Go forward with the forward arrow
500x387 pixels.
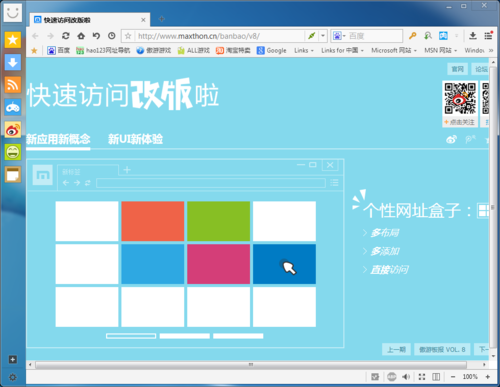(x=50, y=36)
